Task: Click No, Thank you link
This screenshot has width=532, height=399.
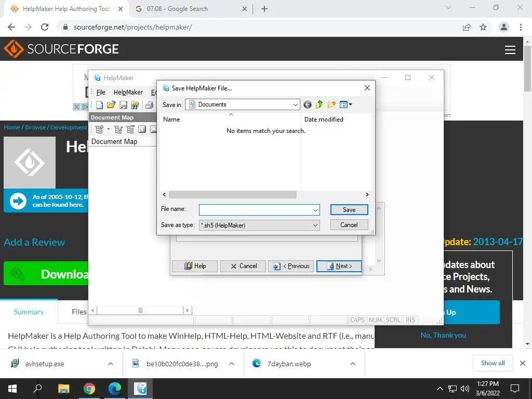Action: [x=443, y=335]
